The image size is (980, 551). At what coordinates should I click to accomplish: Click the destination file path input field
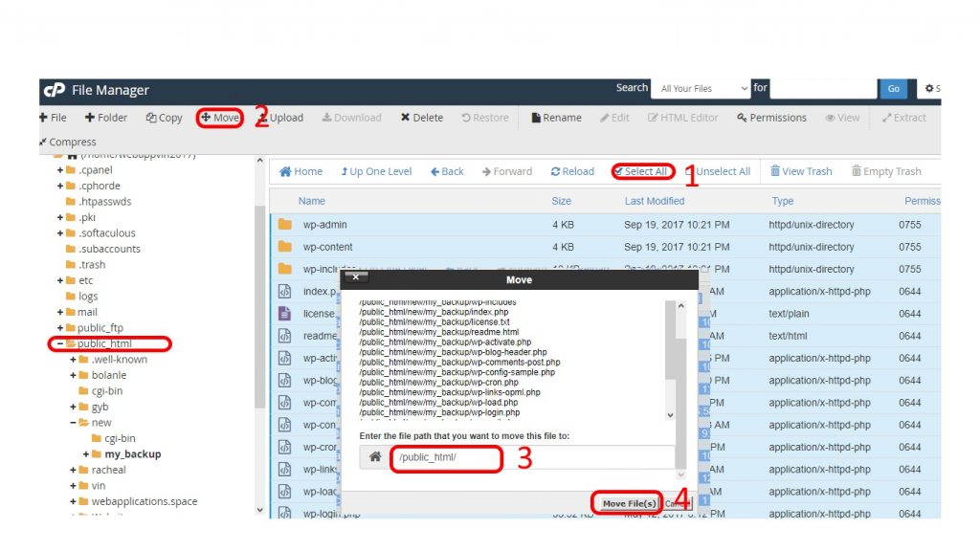click(532, 456)
